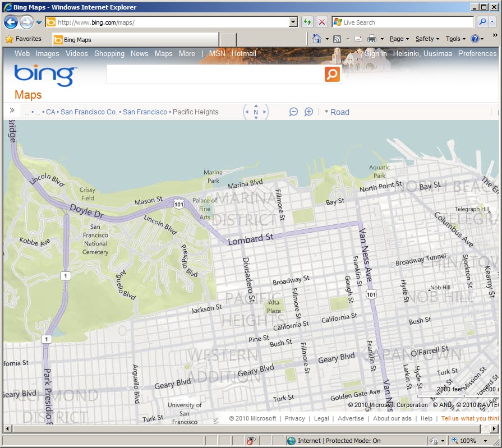Click the Home page icon
This screenshot has height=448, width=502.
pyautogui.click(x=317, y=39)
